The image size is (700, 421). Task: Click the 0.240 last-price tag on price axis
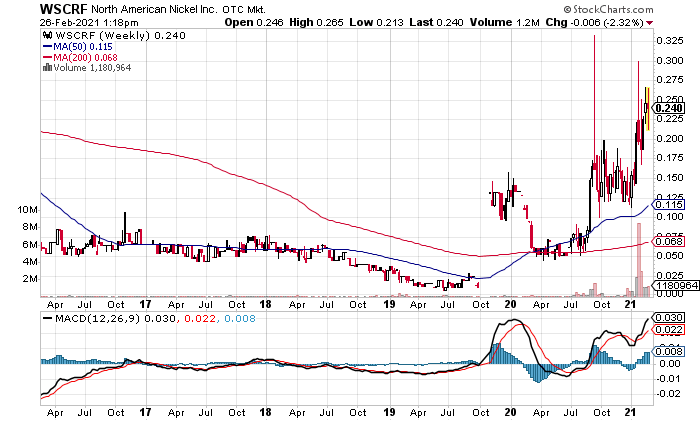[x=668, y=108]
